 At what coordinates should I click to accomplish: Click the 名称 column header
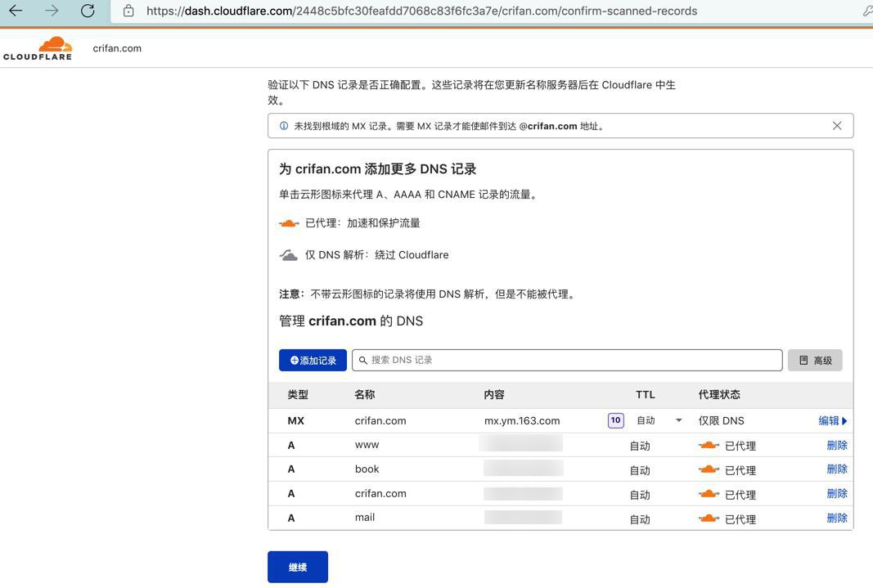(x=365, y=394)
